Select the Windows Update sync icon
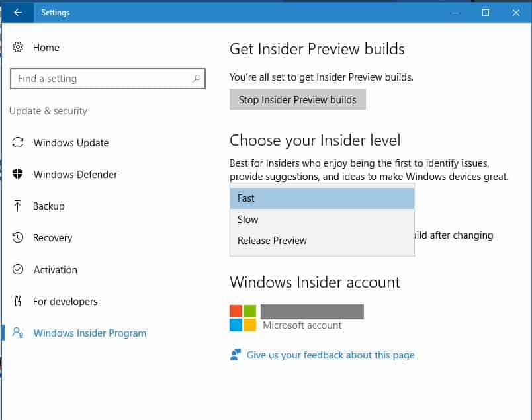 point(19,142)
